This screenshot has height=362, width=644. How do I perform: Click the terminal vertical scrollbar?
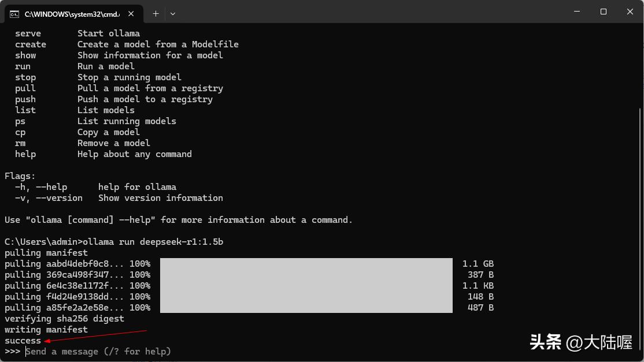[641, 230]
